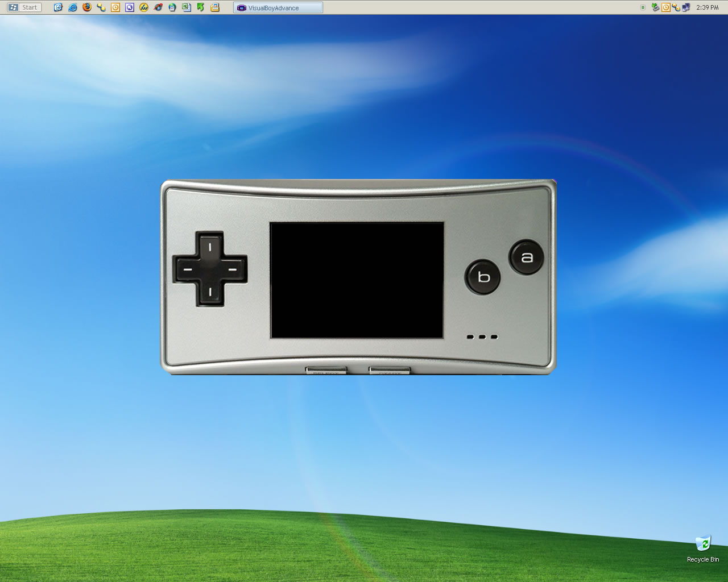
Task: Click the yellow linked-blobs quick launch icon
Action: (101, 7)
